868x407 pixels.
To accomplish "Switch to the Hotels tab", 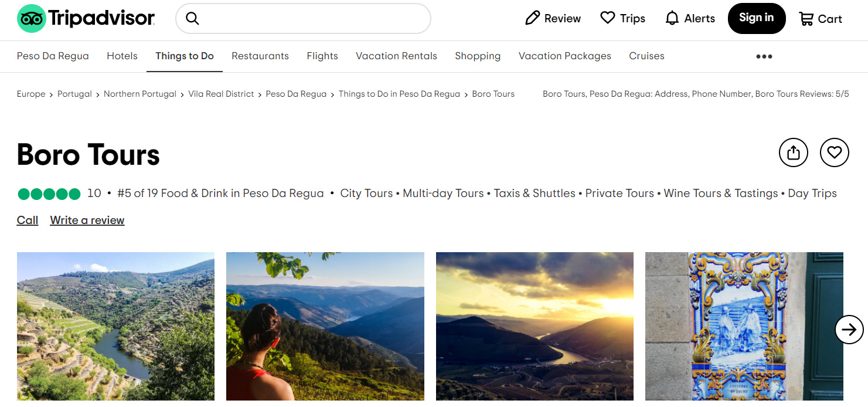I will pyautogui.click(x=122, y=56).
